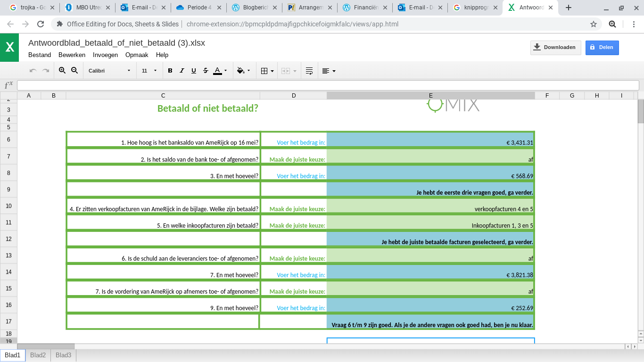Image resolution: width=644 pixels, height=362 pixels.
Task: Click the Downloaden button
Action: coord(556,48)
